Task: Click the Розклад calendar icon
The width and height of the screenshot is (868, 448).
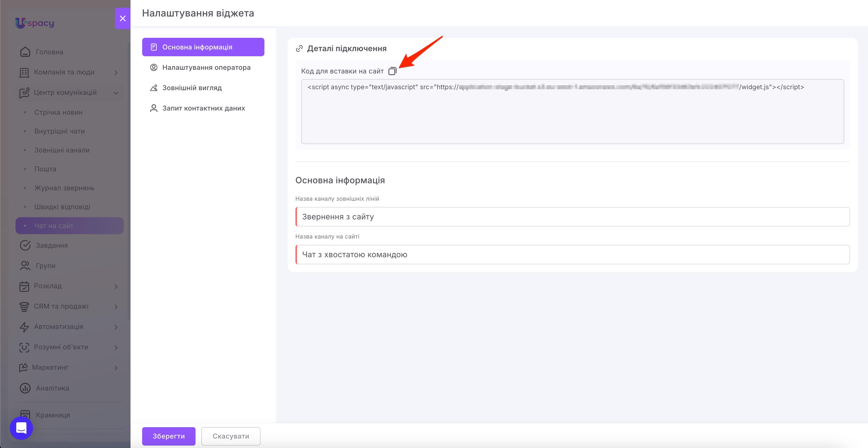Action: [24, 286]
